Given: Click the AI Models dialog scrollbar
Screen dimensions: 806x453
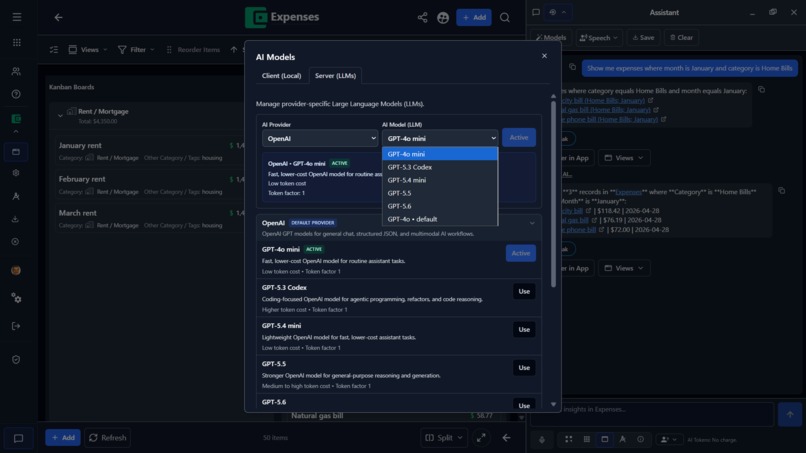Looking at the screenshot, I should click(553, 194).
